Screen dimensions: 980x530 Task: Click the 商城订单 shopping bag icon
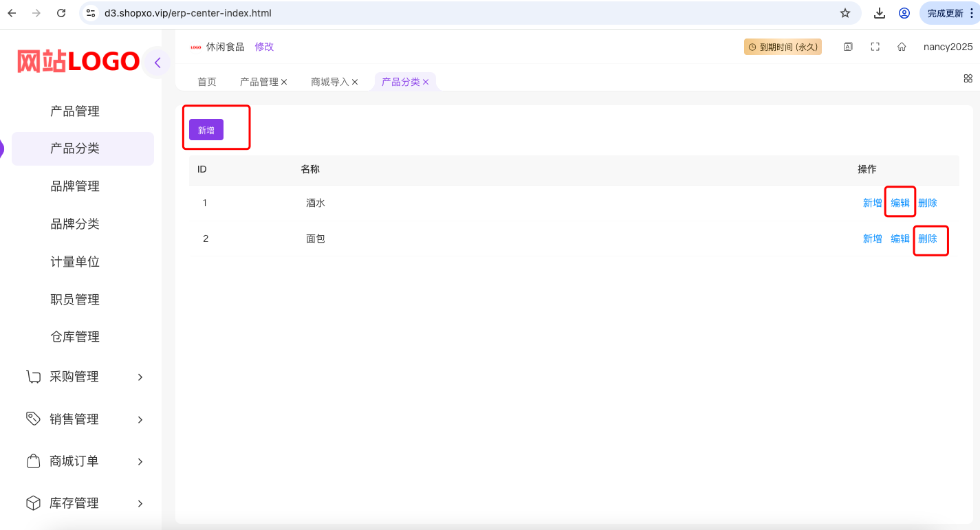pyautogui.click(x=33, y=461)
